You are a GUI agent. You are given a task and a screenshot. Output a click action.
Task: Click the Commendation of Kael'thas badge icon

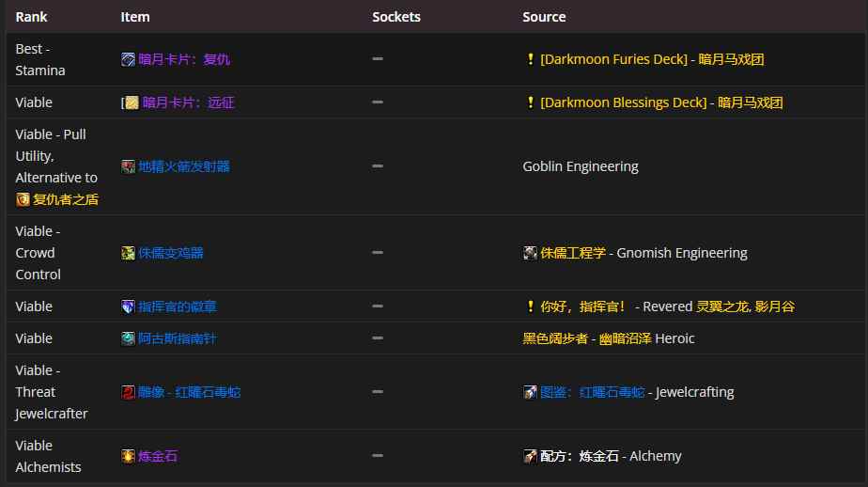[x=128, y=306]
